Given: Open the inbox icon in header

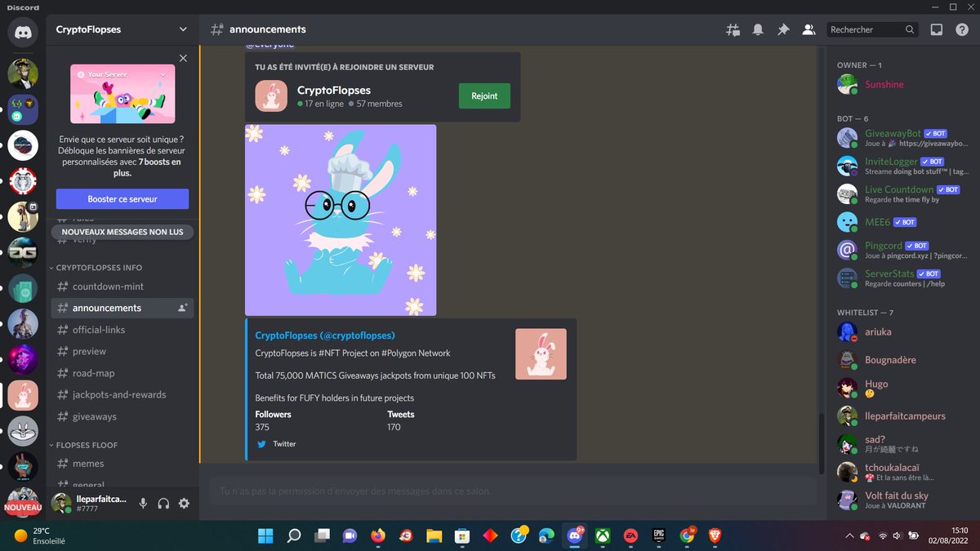Looking at the screenshot, I should (x=937, y=29).
